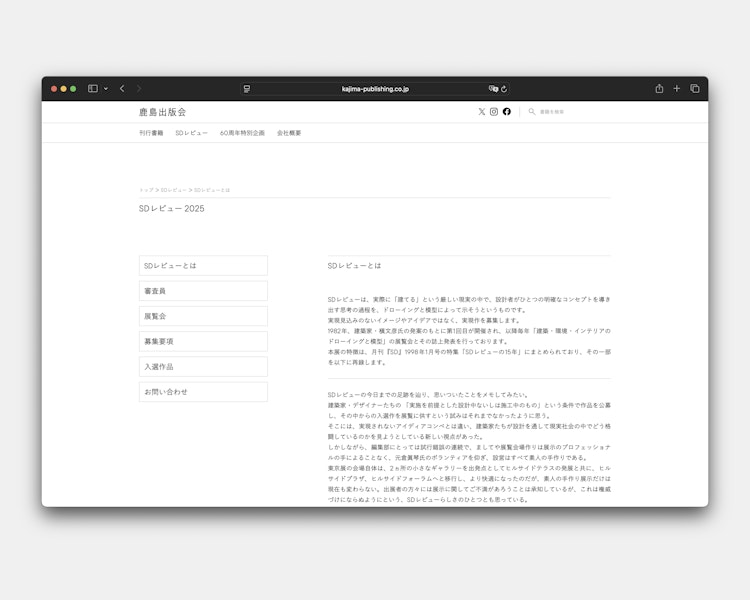
Task: Open the X (Twitter) social icon
Action: pos(482,111)
